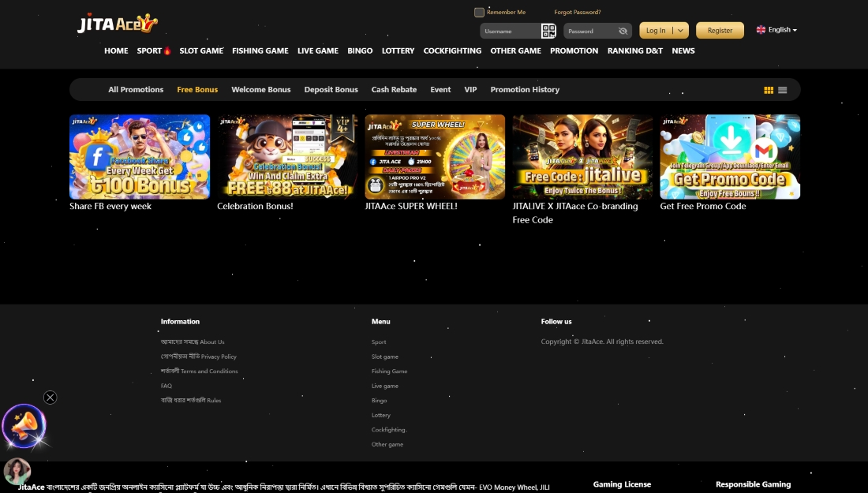Open Live game footer link
The height and width of the screenshot is (493, 868).
tap(385, 386)
